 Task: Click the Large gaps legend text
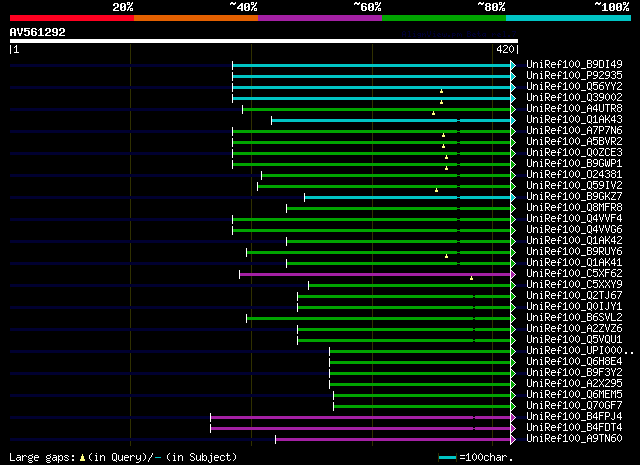coord(42,458)
